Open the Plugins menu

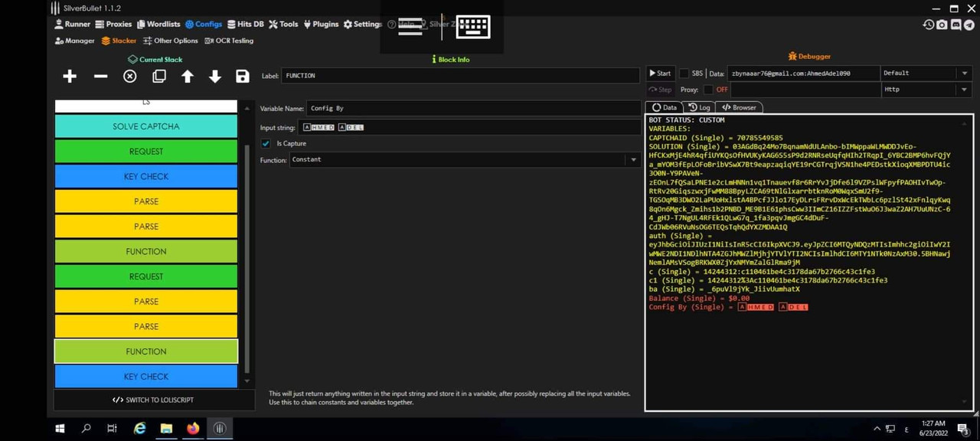321,24
